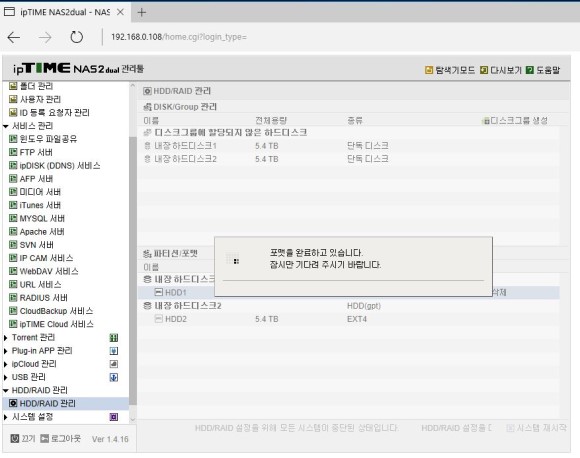Click the EXT4 type of HDD2

tap(357, 319)
